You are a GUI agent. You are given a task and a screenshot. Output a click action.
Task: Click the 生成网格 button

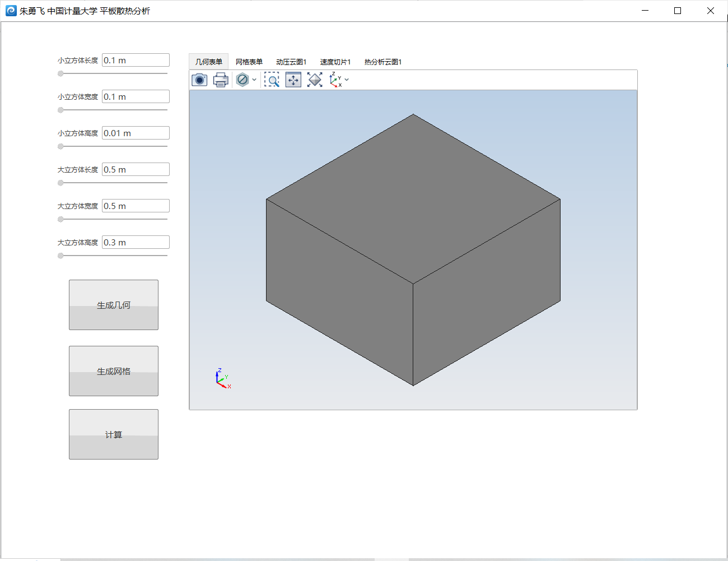[x=114, y=371]
